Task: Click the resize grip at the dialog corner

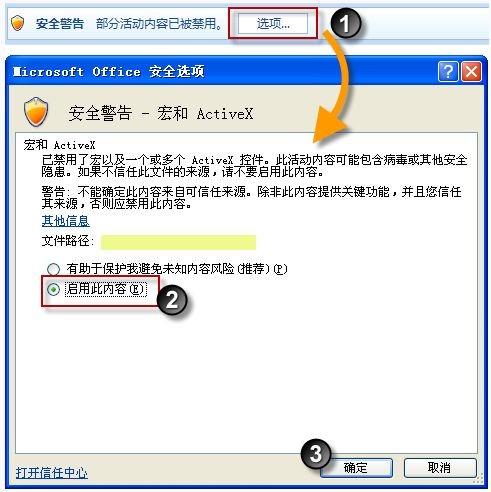Action: coord(479,479)
